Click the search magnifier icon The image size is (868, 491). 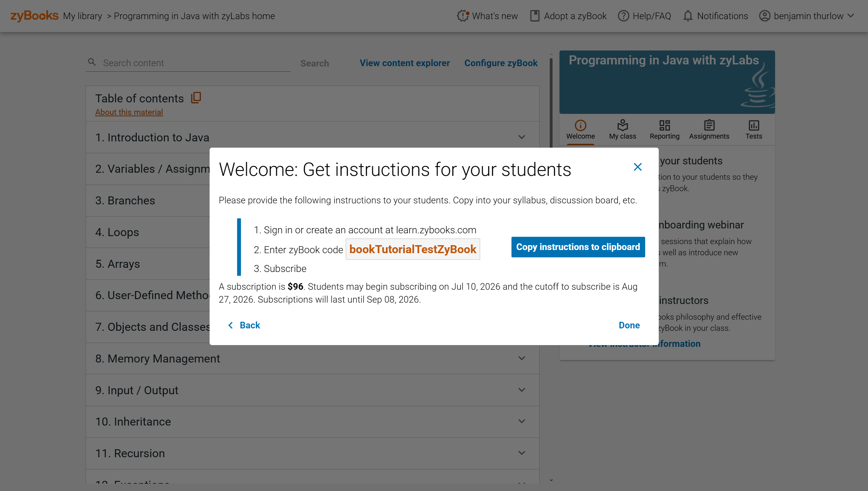point(92,62)
